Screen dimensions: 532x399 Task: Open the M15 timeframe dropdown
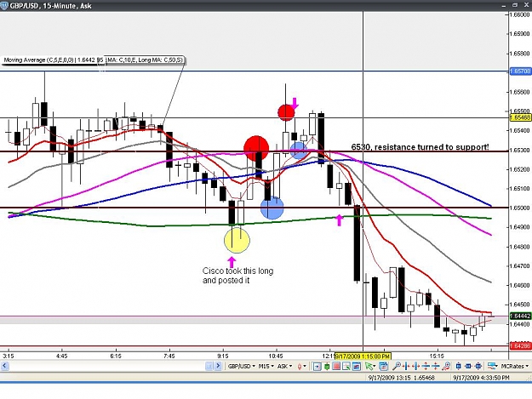(266, 366)
